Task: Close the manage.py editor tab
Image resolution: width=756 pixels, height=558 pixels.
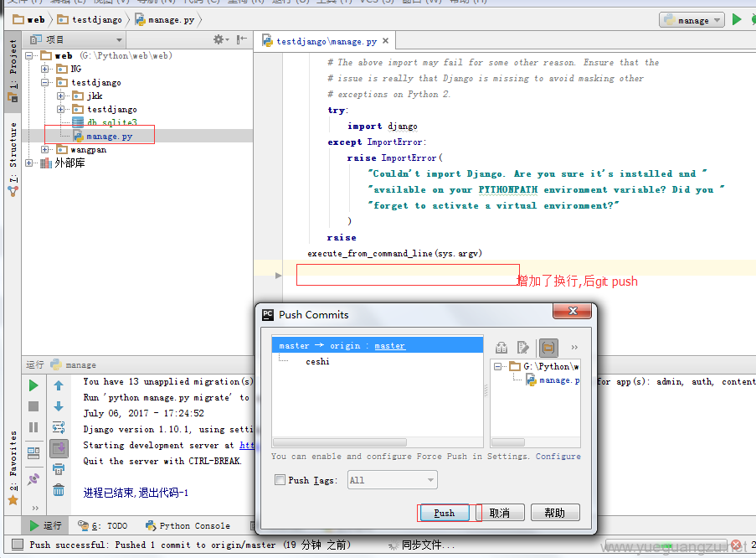Action: click(x=385, y=41)
